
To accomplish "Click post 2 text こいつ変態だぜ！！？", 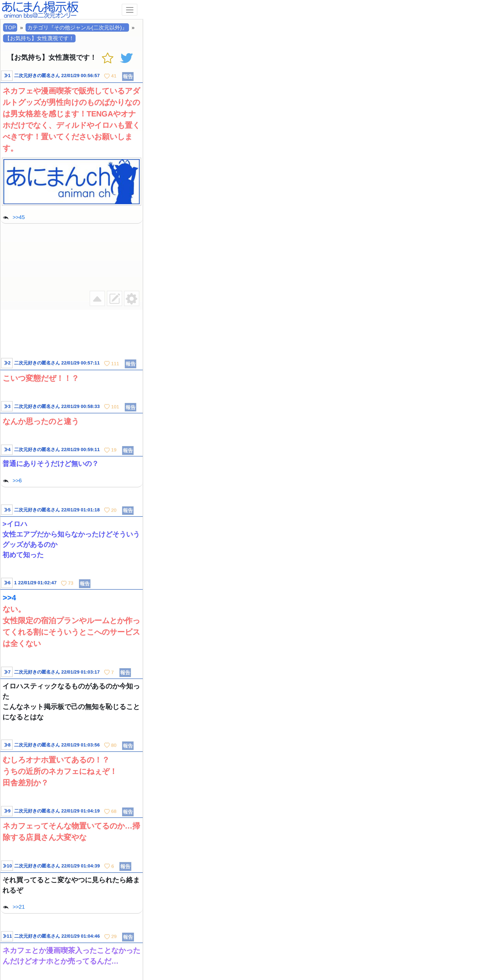I will click(41, 378).
